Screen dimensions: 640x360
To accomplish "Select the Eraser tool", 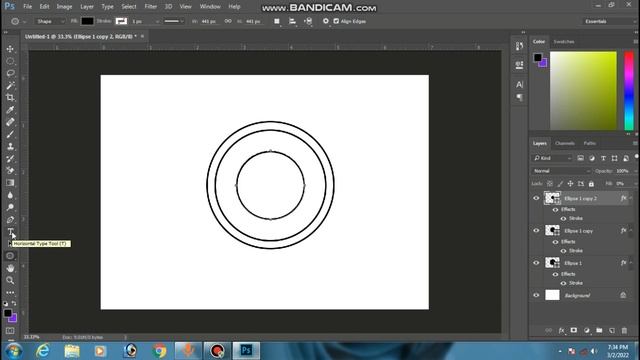I will [x=10, y=171].
